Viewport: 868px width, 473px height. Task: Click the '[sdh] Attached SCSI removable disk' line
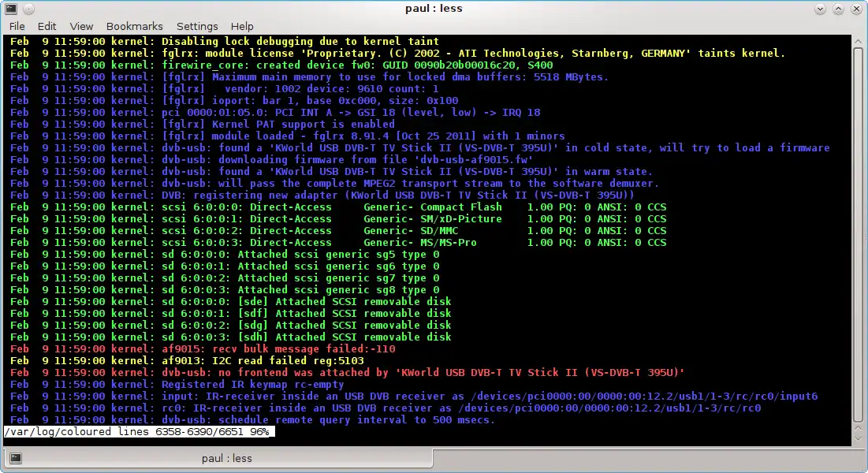point(231,337)
